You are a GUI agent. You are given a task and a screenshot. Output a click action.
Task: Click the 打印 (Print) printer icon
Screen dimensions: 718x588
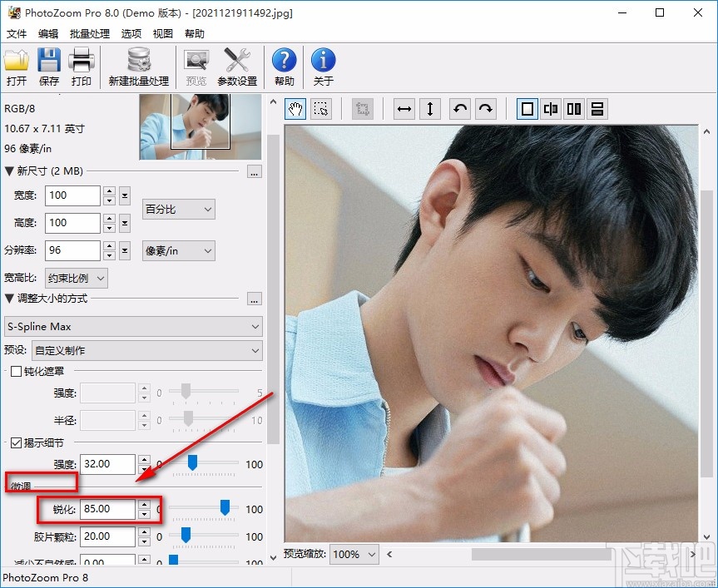81,67
